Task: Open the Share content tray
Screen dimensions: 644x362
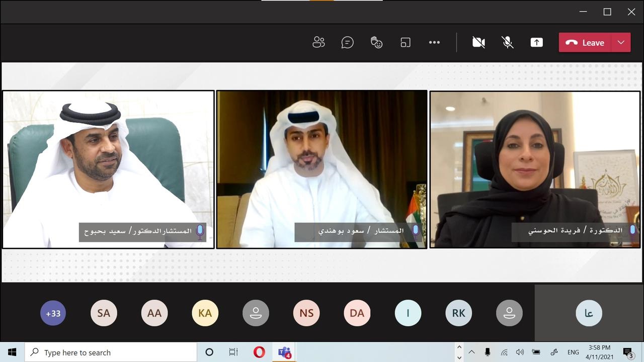Action: tap(536, 43)
